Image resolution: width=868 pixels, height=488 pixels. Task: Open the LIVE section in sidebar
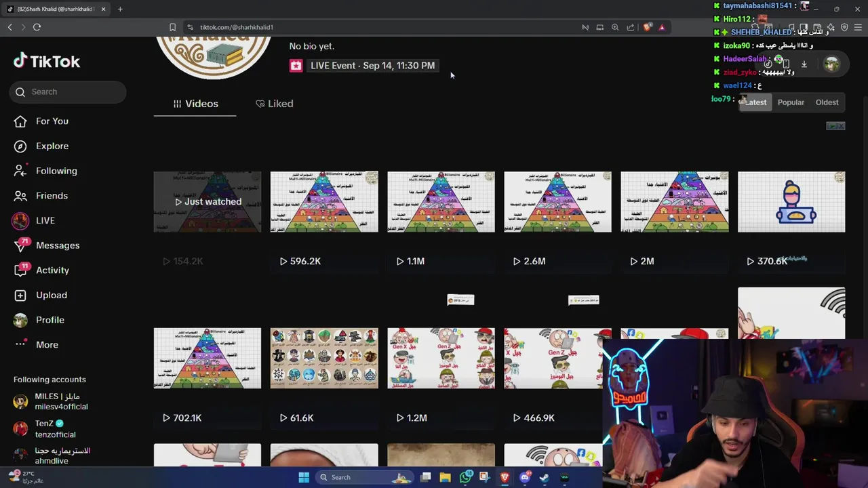point(35,220)
